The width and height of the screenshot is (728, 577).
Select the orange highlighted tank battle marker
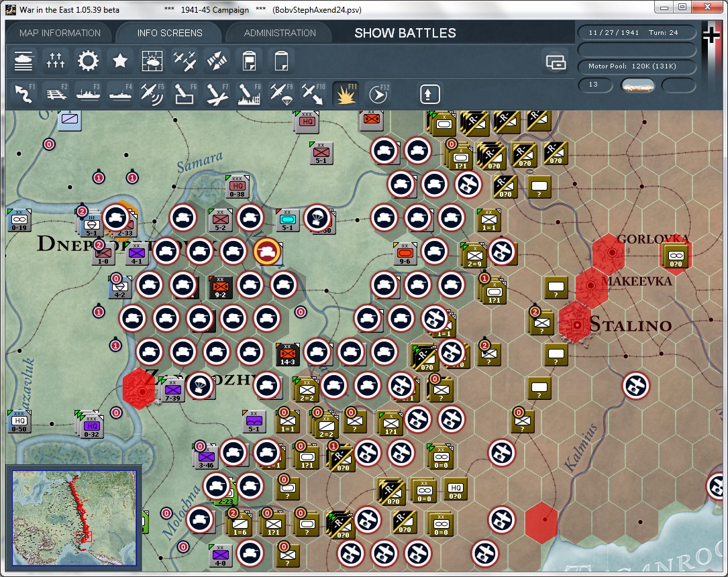coord(267,251)
